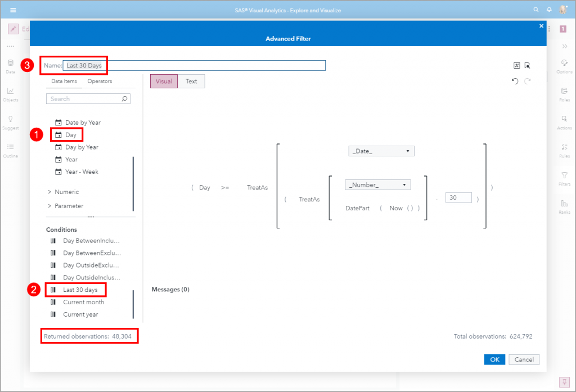Confirm the filter with the OK button
This screenshot has height=392, width=576.
click(494, 359)
